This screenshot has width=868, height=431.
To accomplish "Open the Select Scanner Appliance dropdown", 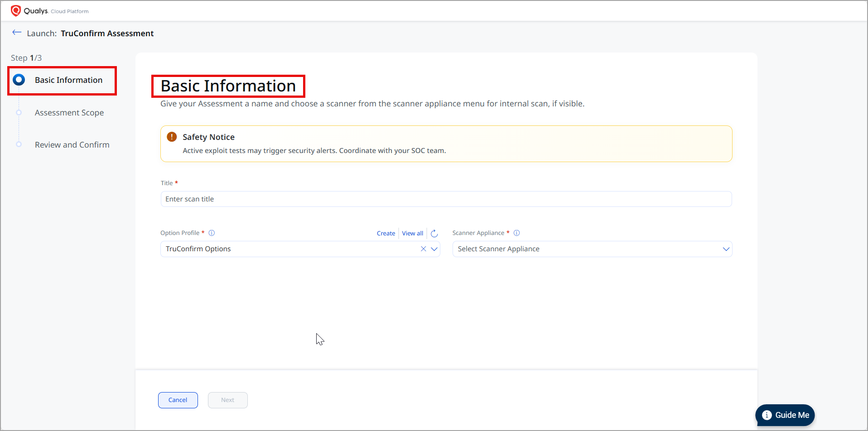I will [x=592, y=249].
